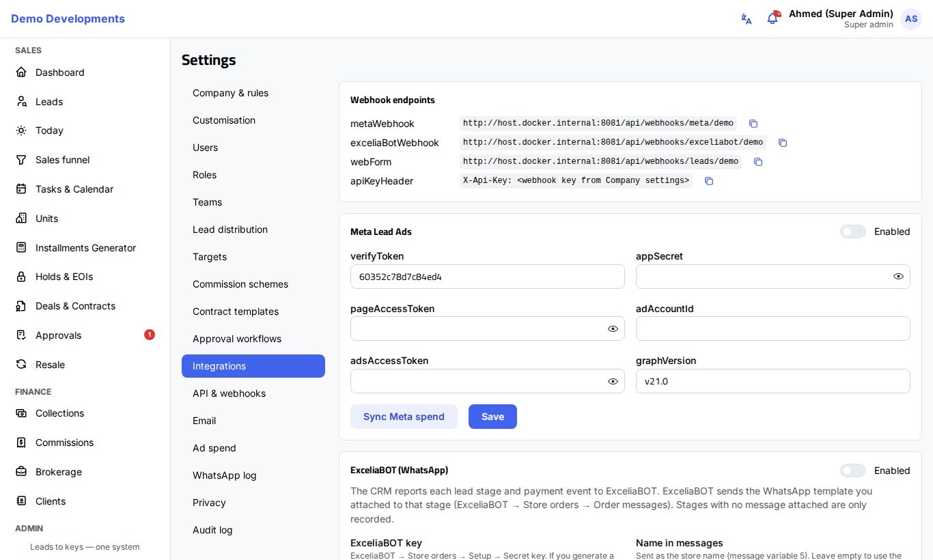Open the language translate icon

[x=747, y=19]
